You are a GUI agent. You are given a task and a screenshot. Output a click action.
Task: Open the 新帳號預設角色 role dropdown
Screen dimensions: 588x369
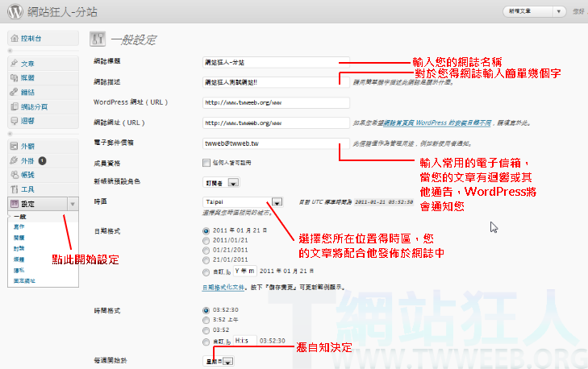(x=221, y=183)
